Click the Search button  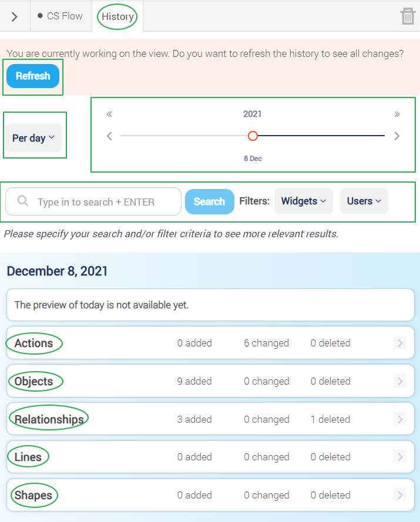pos(210,201)
